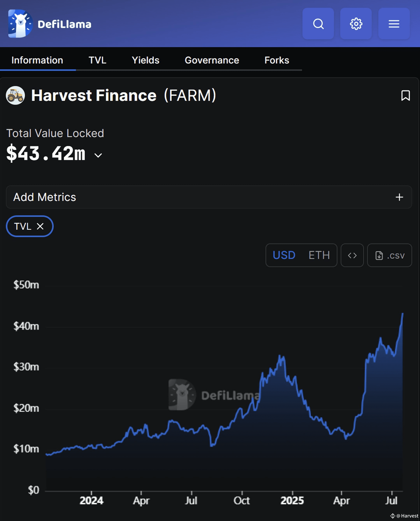The width and height of the screenshot is (420, 521).
Task: Click the $43.42m TVL value
Action: coord(46,153)
